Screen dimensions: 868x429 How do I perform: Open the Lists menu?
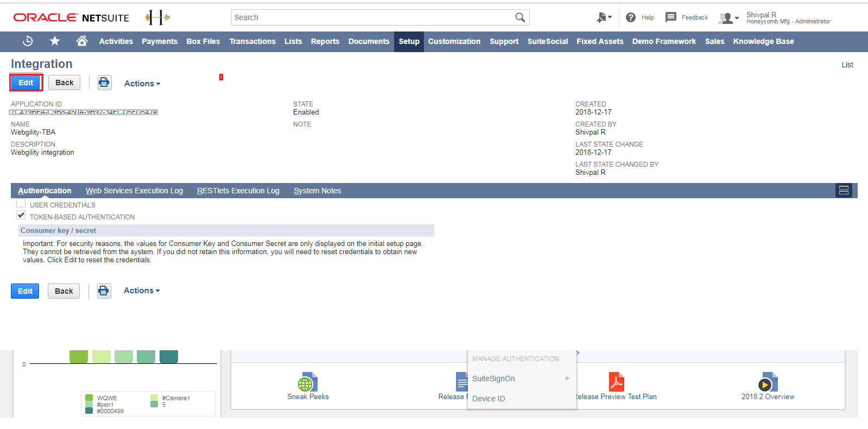(x=293, y=41)
